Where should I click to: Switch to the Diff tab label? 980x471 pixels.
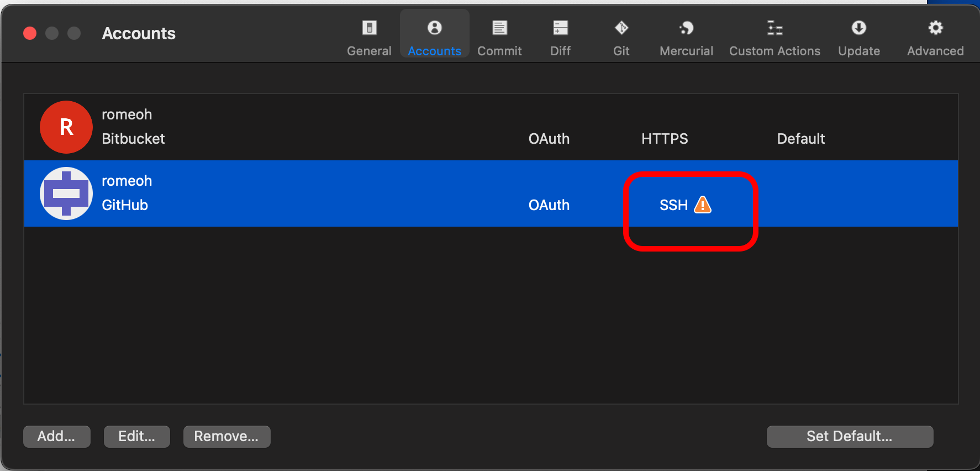tap(561, 51)
